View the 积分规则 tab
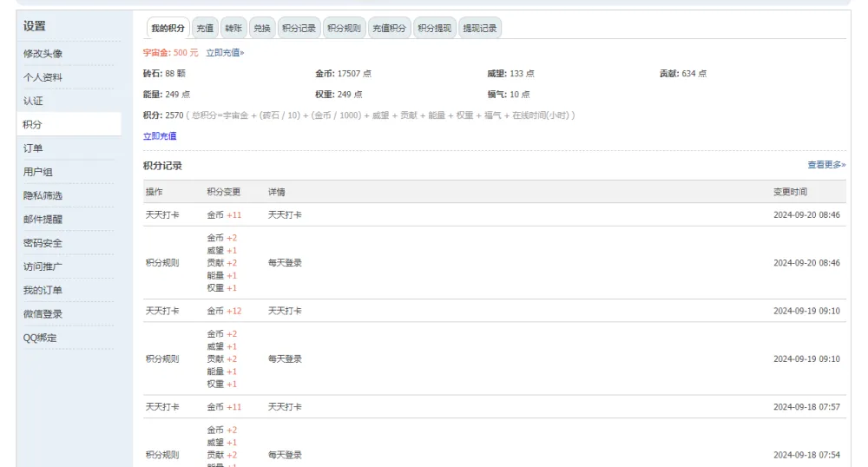This screenshot has width=868, height=467. pyautogui.click(x=344, y=29)
